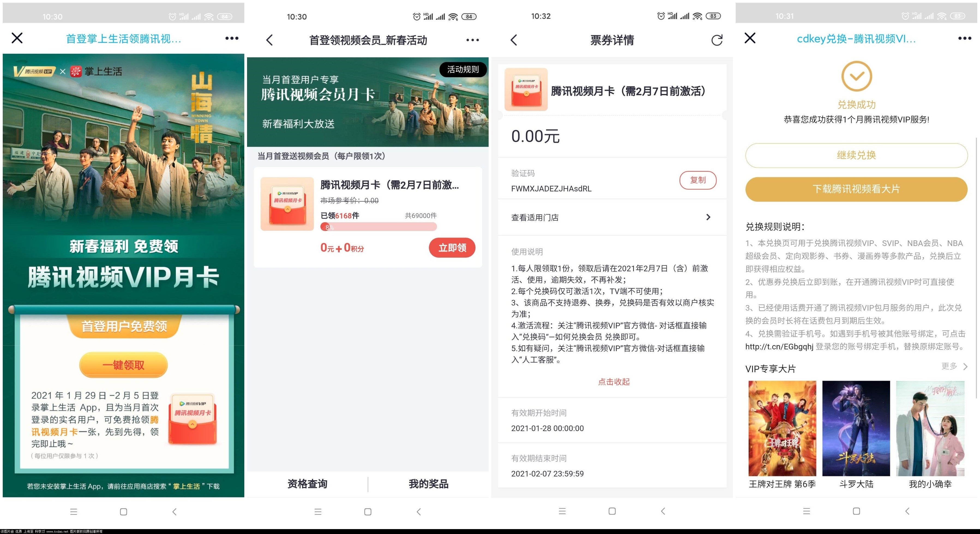Screen dimensions: 980x534
Task: Tap fourth screen's Android home nav icon
Action: tap(856, 511)
